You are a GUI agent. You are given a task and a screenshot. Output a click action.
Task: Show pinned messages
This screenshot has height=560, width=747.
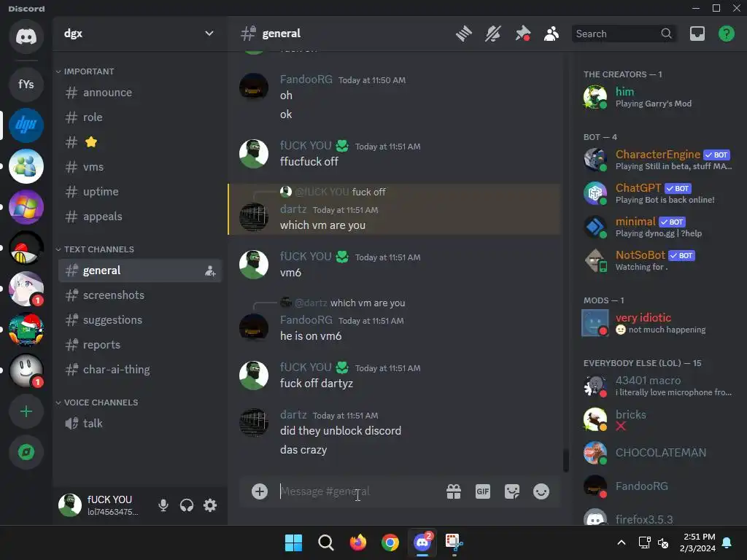click(x=522, y=34)
